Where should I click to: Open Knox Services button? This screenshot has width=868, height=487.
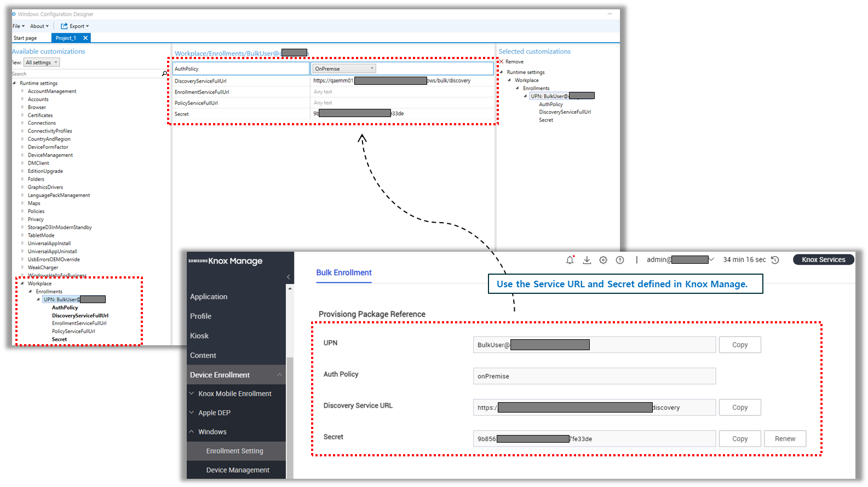(823, 260)
